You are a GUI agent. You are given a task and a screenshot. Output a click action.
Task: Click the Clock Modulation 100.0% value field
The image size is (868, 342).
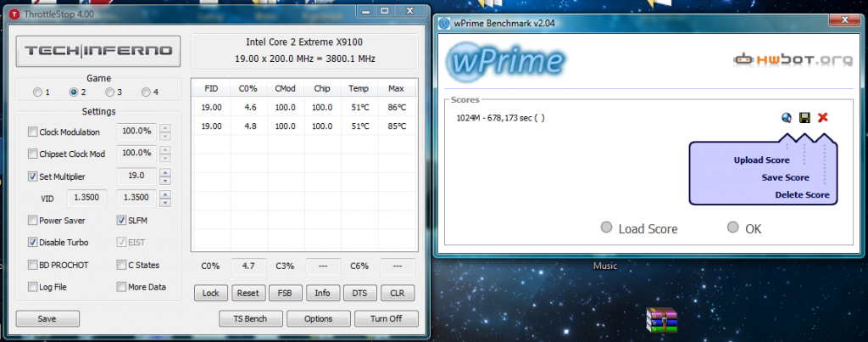pos(136,132)
